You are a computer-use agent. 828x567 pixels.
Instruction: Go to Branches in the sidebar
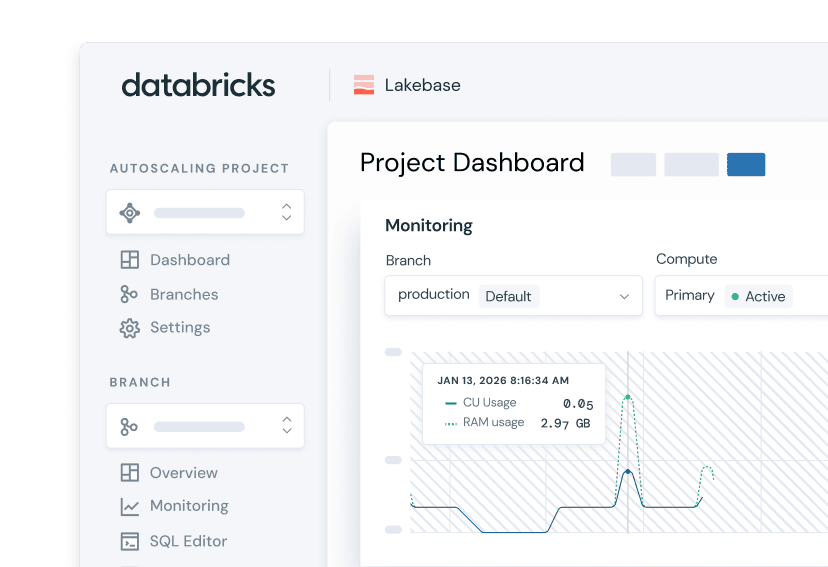click(x=184, y=294)
